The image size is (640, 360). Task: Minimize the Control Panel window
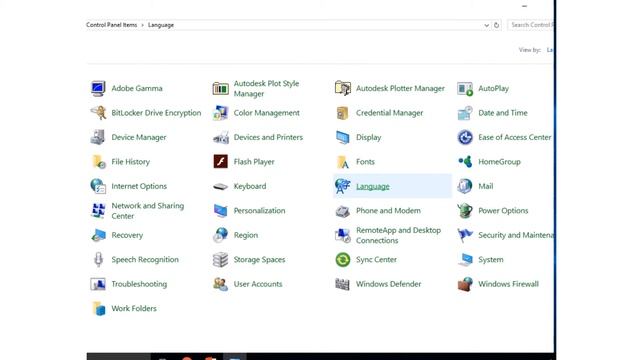[524, 6]
